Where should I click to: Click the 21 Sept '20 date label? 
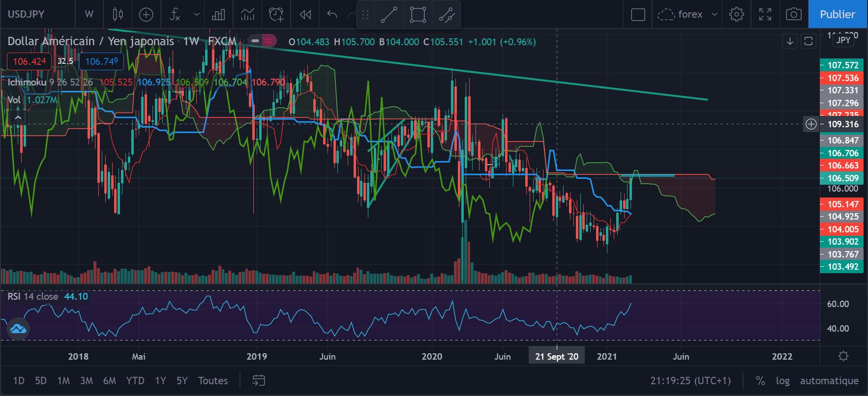click(557, 356)
